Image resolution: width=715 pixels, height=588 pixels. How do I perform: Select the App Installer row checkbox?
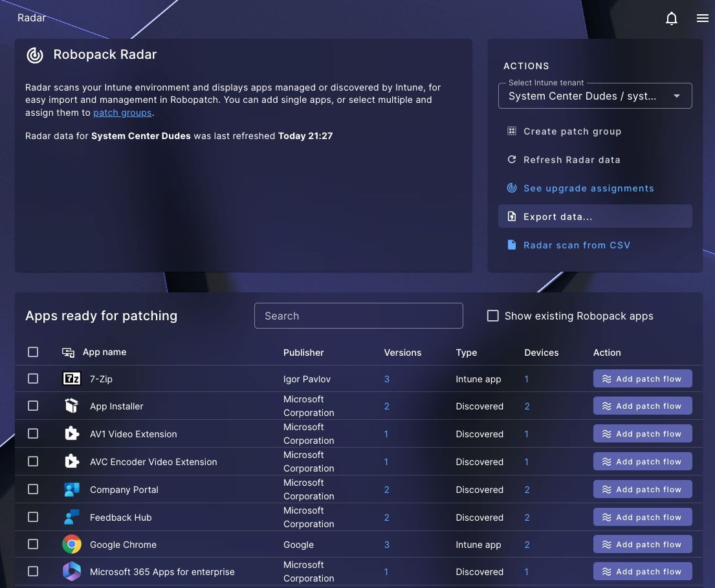click(x=33, y=406)
